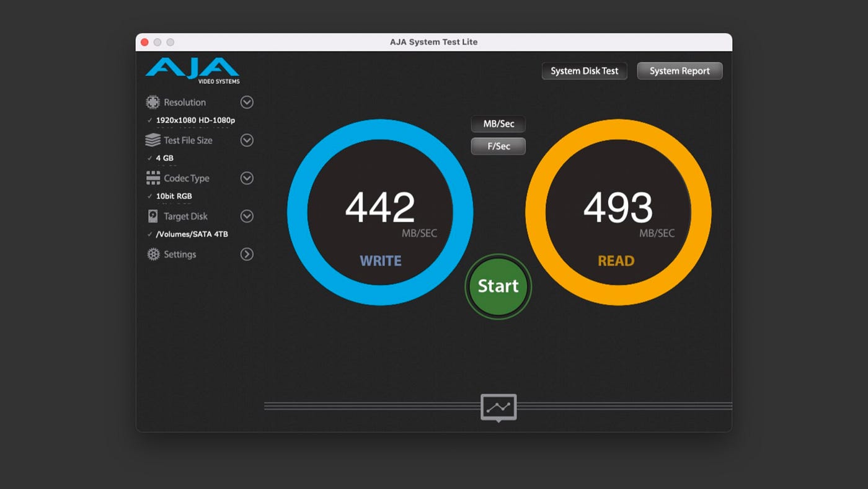Expand the Codec Type dropdown arrow
Viewport: 868px width, 489px height.
pos(247,178)
